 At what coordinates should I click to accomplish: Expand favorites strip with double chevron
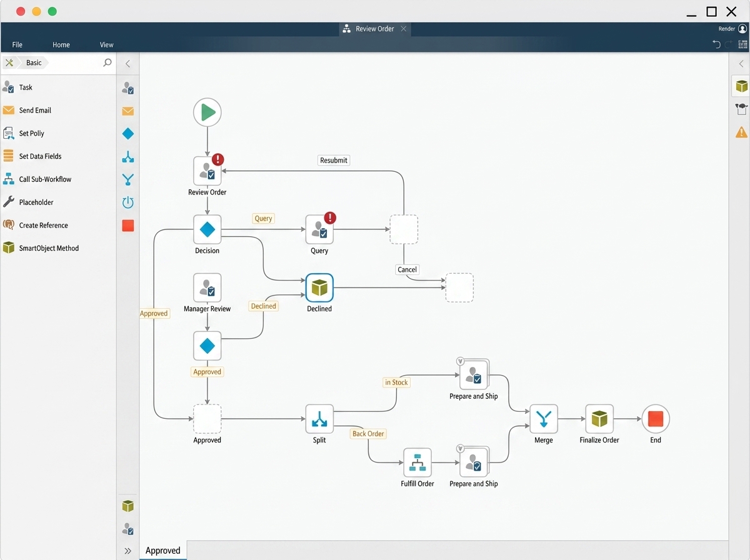pos(127,551)
